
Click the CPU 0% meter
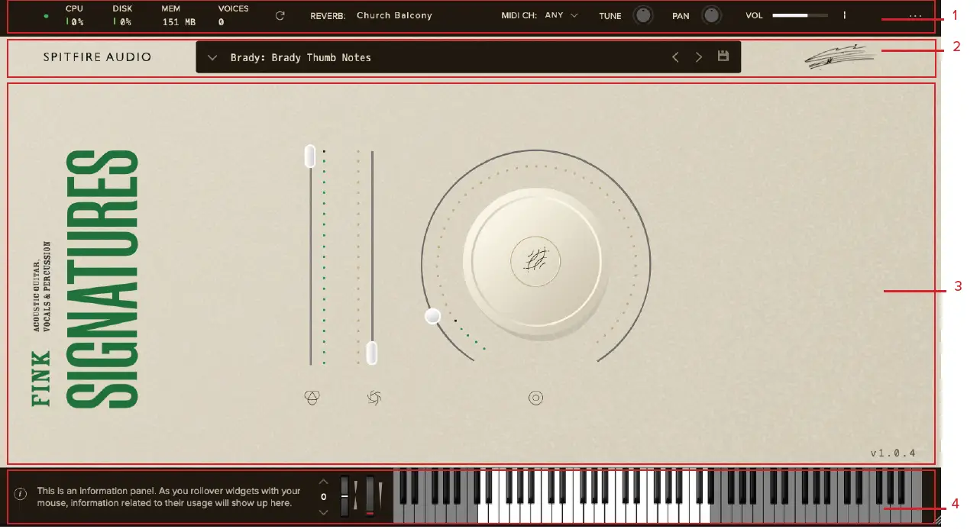coord(74,15)
